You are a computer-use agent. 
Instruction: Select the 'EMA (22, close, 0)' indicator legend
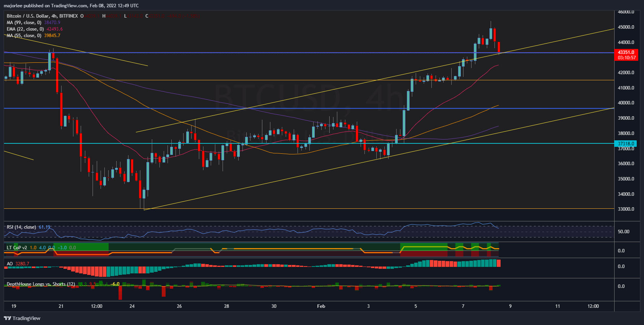coord(25,29)
